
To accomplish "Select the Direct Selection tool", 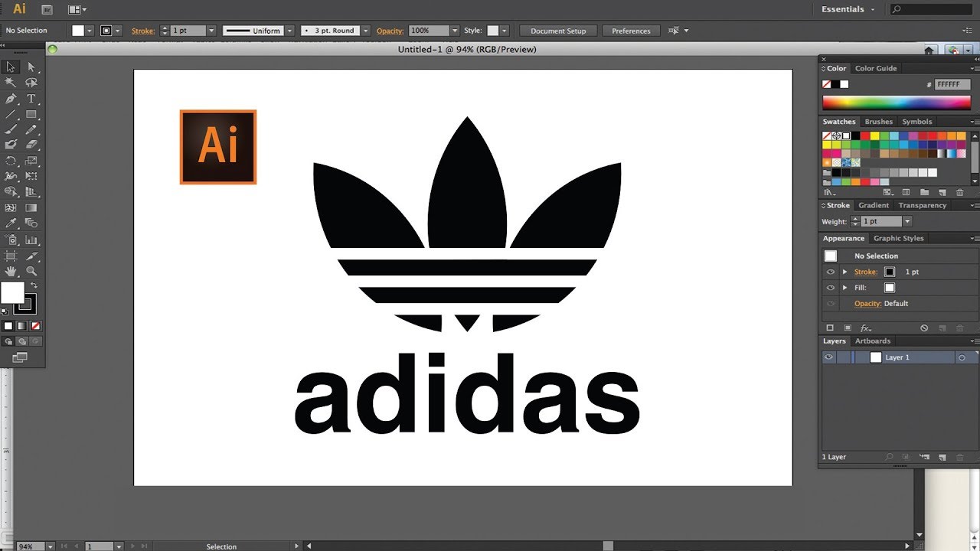I will pyautogui.click(x=31, y=67).
